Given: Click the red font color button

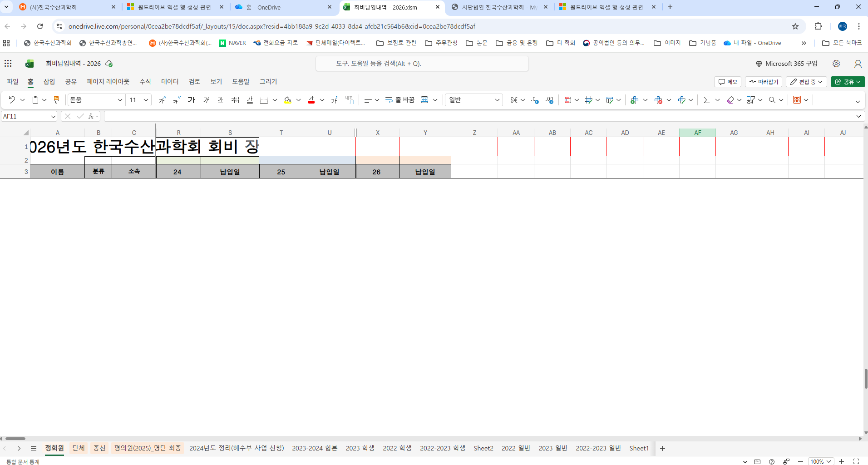Looking at the screenshot, I should pyautogui.click(x=311, y=100).
